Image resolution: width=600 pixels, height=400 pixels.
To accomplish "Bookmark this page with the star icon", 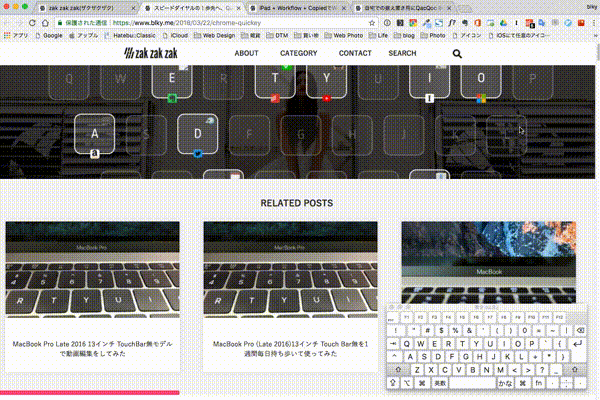I will pos(372,23).
